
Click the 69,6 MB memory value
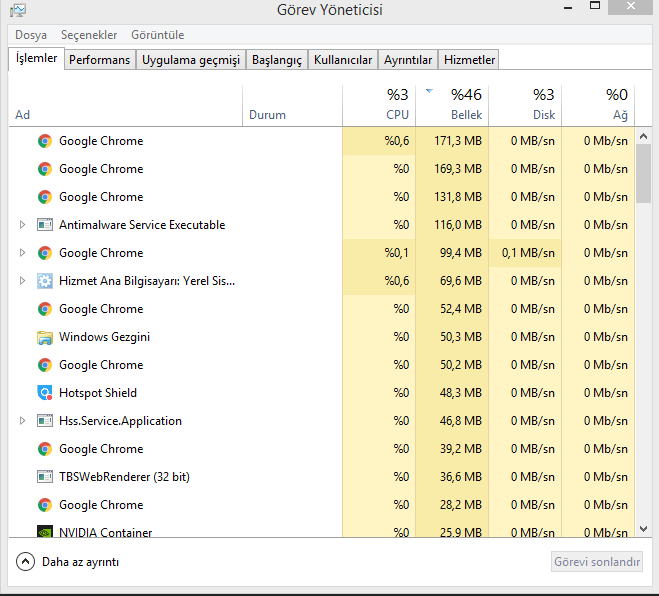[x=461, y=281]
